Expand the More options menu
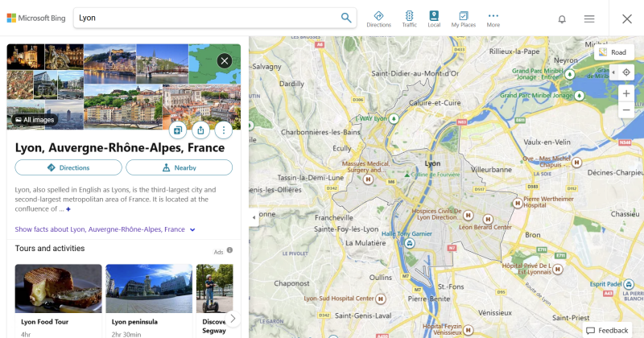The width and height of the screenshot is (644, 338). pyautogui.click(x=493, y=19)
